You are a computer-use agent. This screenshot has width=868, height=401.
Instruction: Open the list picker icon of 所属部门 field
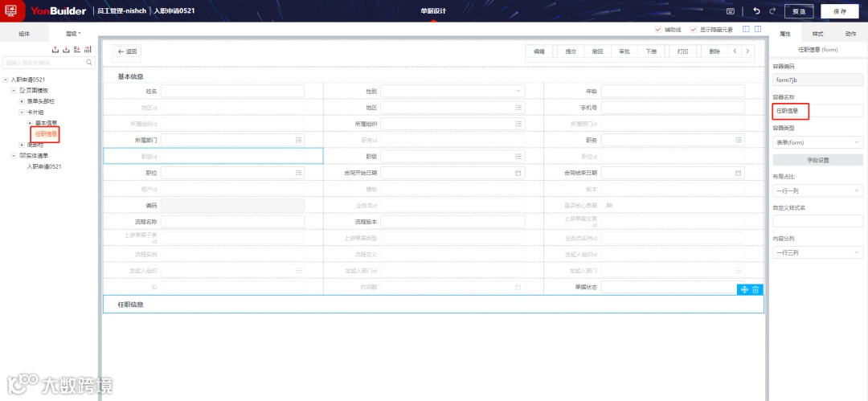(298, 140)
